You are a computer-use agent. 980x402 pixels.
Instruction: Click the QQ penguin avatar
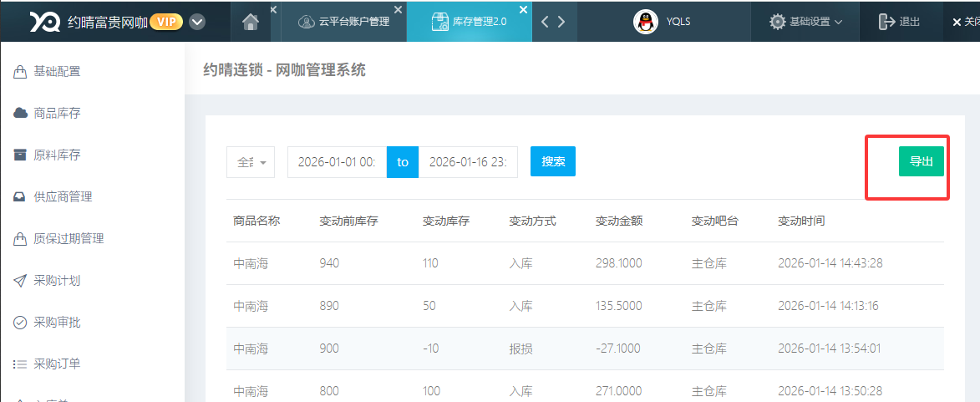pyautogui.click(x=646, y=22)
